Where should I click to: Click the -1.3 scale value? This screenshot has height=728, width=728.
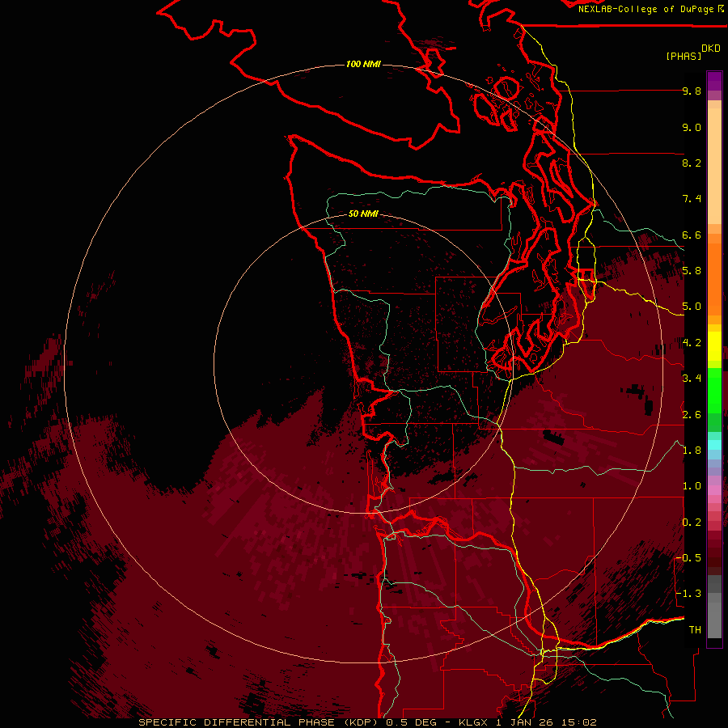coord(688,594)
